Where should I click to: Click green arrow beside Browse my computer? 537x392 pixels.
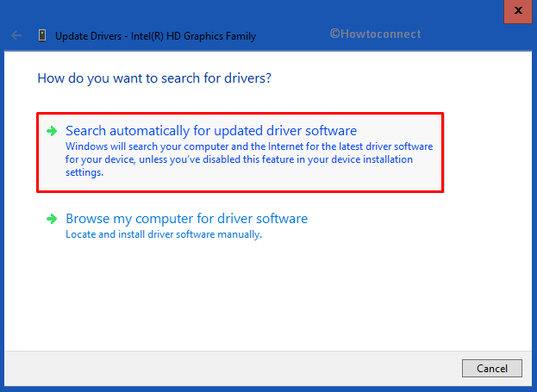(x=52, y=219)
